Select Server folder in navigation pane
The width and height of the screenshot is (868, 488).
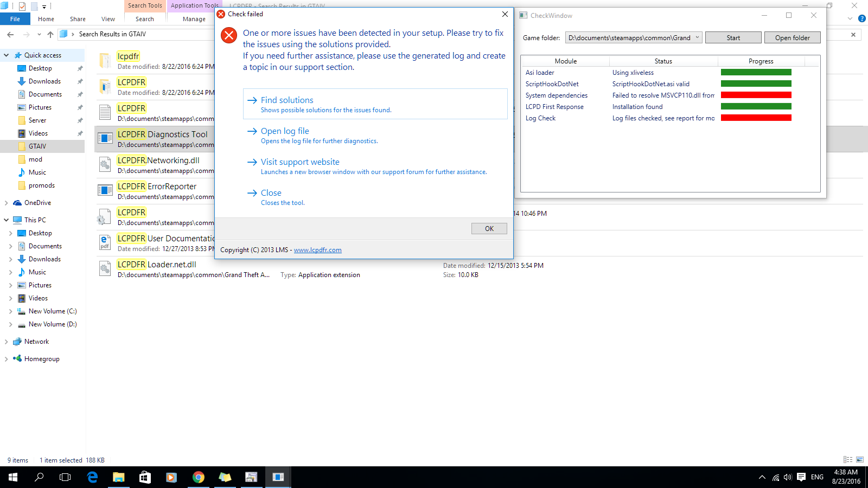point(37,120)
